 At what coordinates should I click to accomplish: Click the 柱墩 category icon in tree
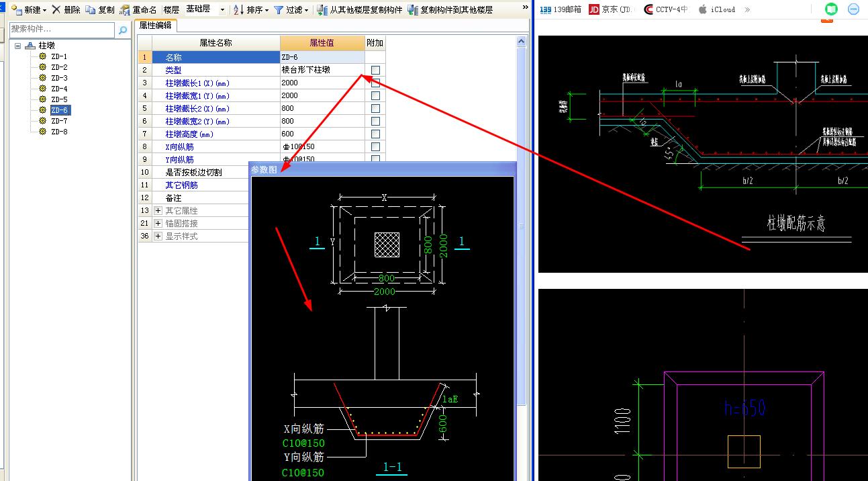(30, 46)
